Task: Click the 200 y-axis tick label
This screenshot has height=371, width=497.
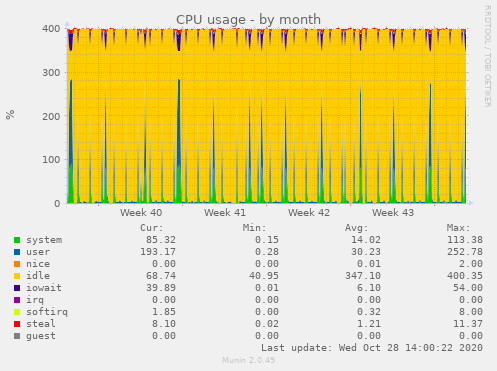Action: (x=51, y=116)
